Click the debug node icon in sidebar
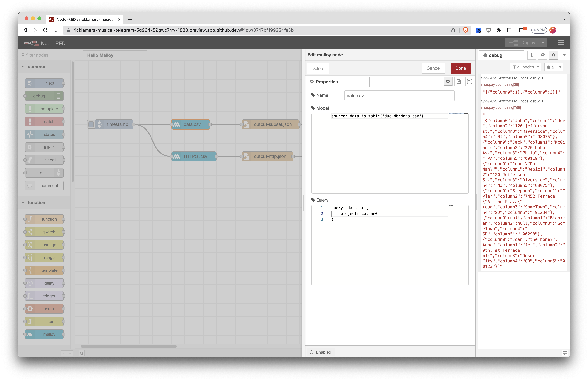The width and height of the screenshot is (588, 381). 553,55
